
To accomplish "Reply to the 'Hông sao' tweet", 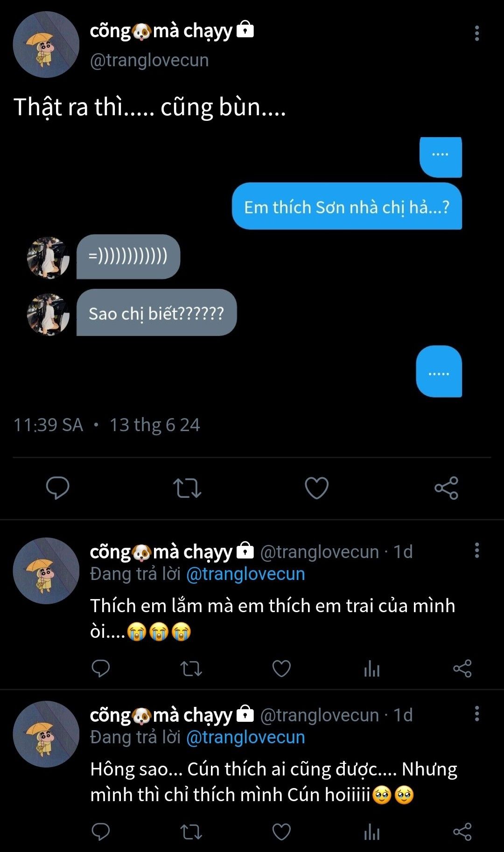I will [100, 832].
